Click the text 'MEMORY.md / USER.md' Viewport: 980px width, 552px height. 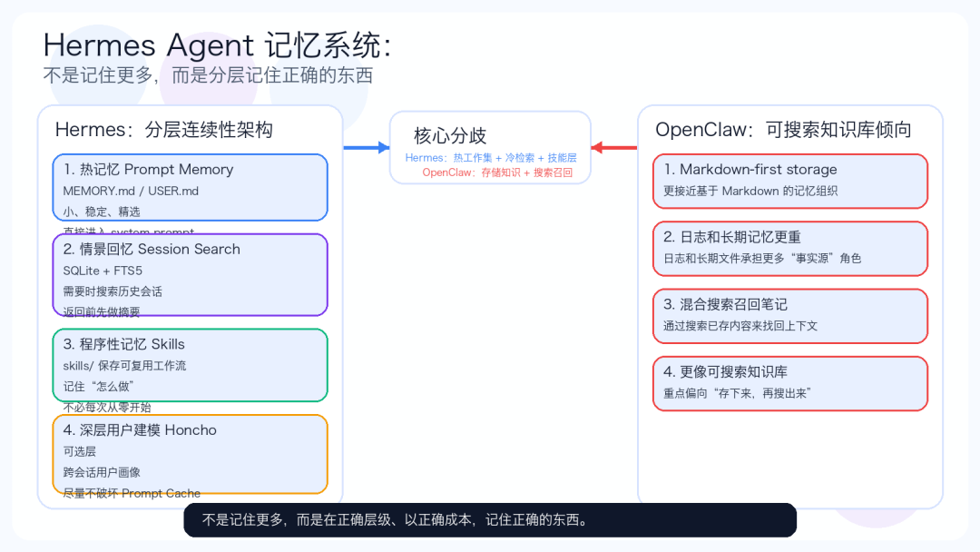pyautogui.click(x=131, y=192)
